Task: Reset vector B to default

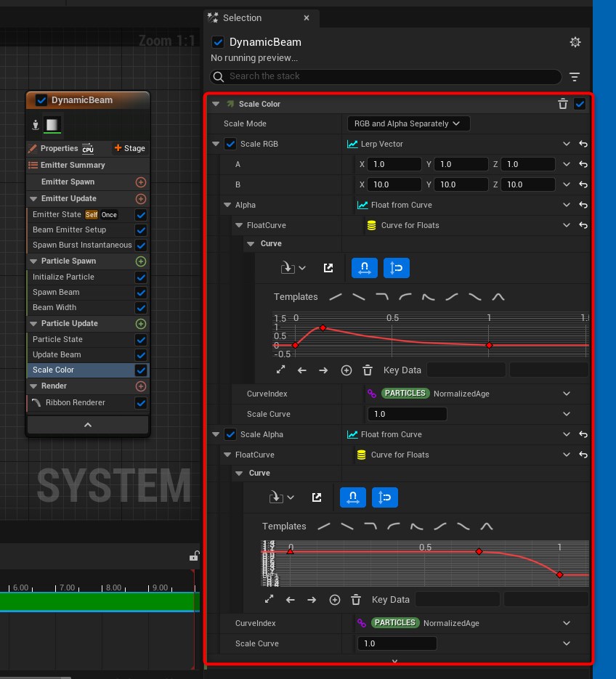Action: [x=583, y=184]
